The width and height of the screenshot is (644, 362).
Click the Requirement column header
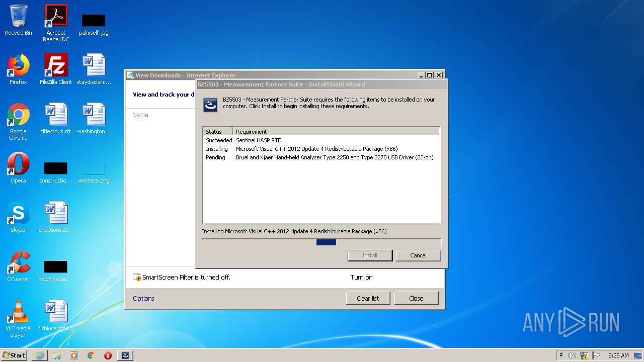click(336, 131)
